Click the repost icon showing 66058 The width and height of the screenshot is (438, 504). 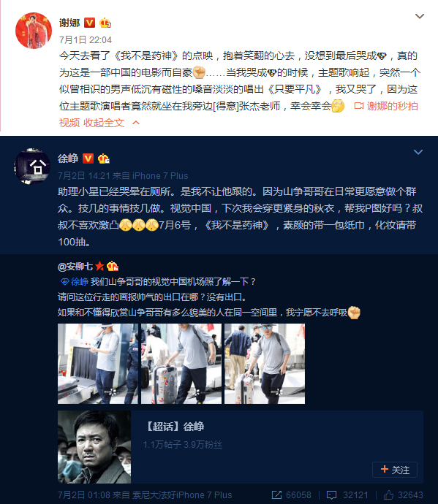[276, 495]
